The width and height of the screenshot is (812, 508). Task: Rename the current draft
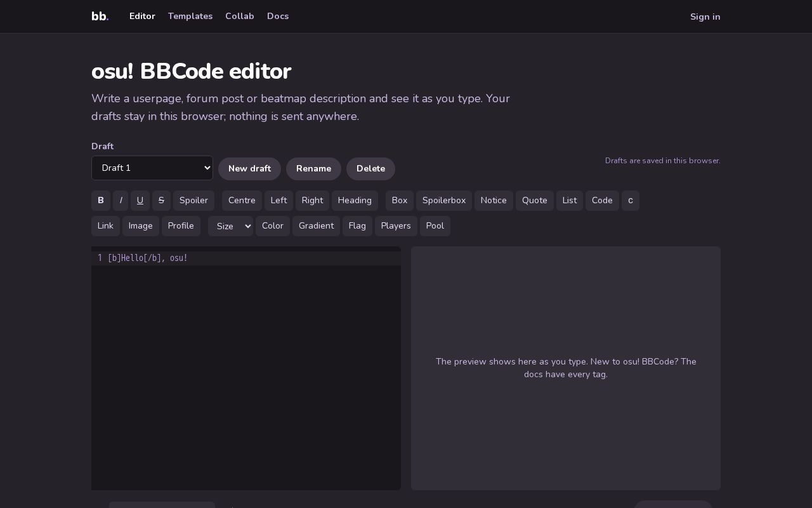tap(313, 169)
